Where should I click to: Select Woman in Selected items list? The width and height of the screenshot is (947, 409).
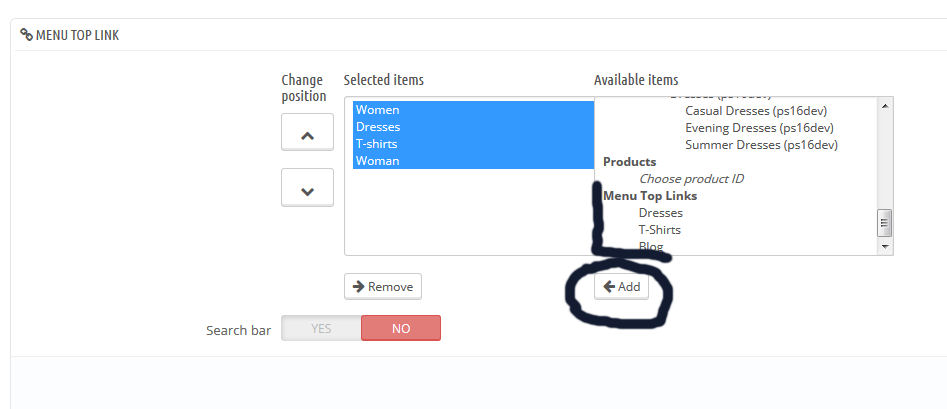pyautogui.click(x=377, y=161)
